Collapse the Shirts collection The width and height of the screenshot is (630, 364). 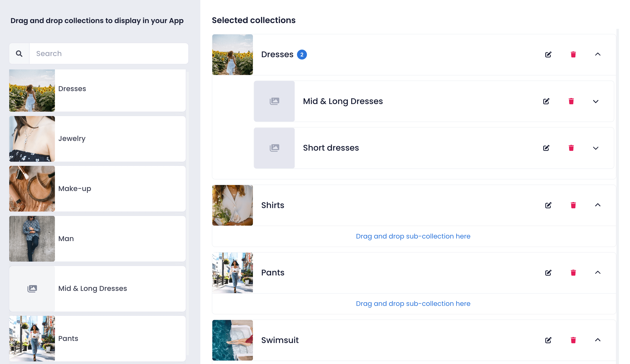pyautogui.click(x=597, y=205)
